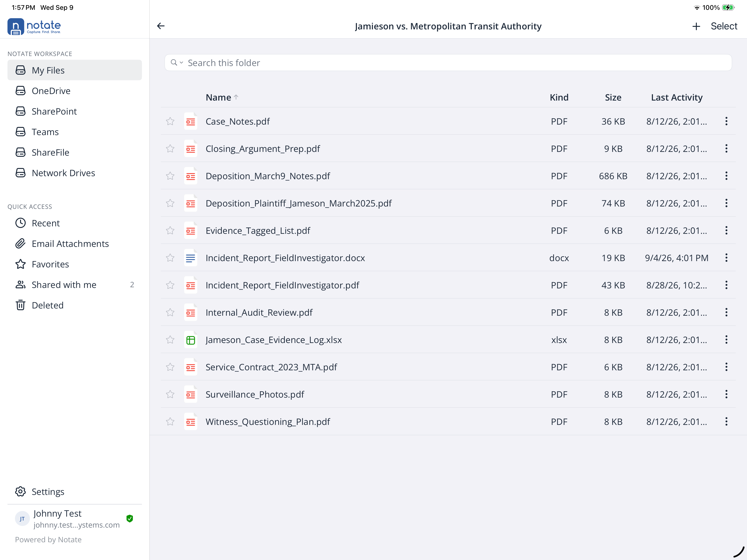Favorite Case_Notes.pdf with its star
The height and width of the screenshot is (560, 747).
[x=170, y=121]
